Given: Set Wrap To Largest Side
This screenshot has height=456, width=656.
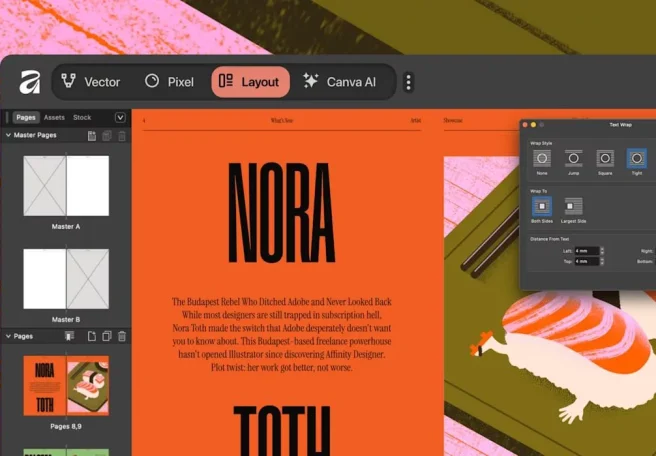Looking at the screenshot, I should (x=574, y=206).
